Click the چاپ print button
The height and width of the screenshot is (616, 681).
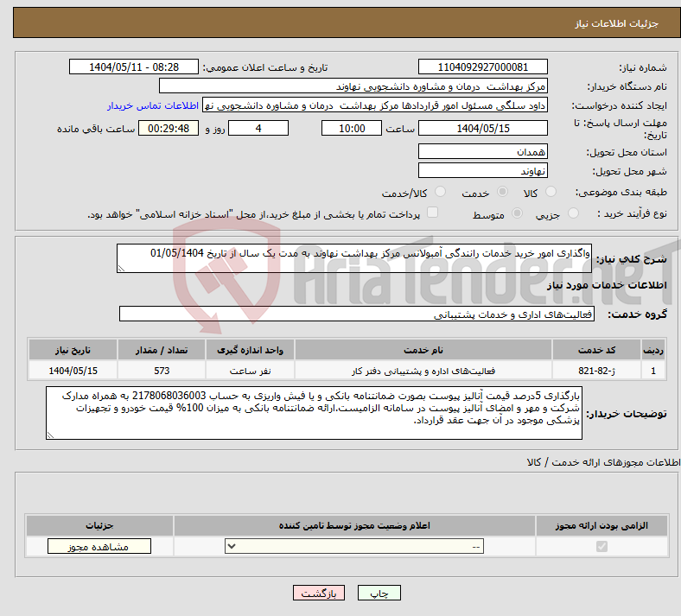click(379, 593)
